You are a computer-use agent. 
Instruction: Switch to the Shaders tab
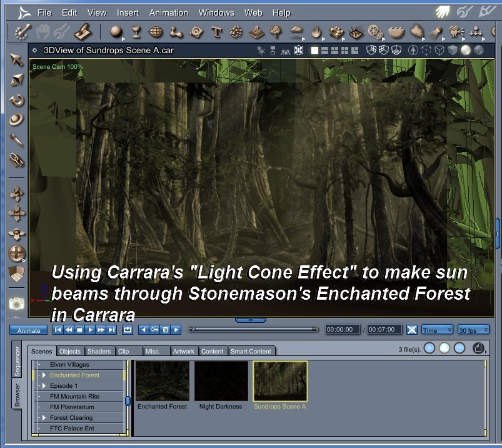[x=99, y=351]
